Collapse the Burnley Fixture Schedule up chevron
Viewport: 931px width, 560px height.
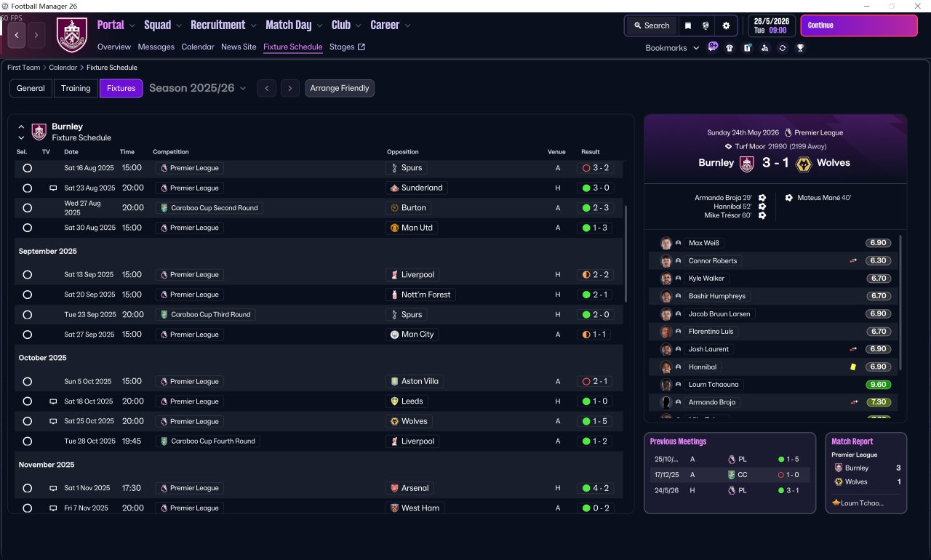[22, 127]
